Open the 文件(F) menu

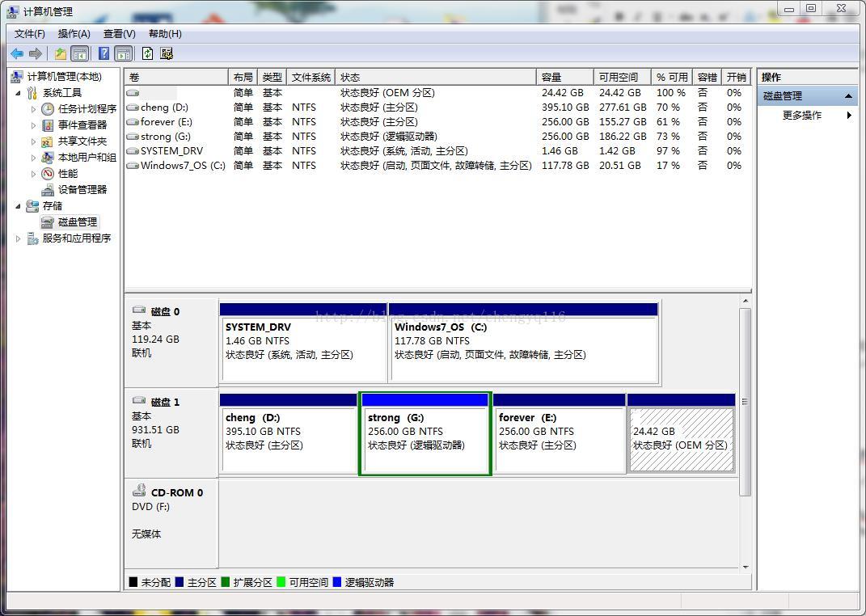(29, 34)
